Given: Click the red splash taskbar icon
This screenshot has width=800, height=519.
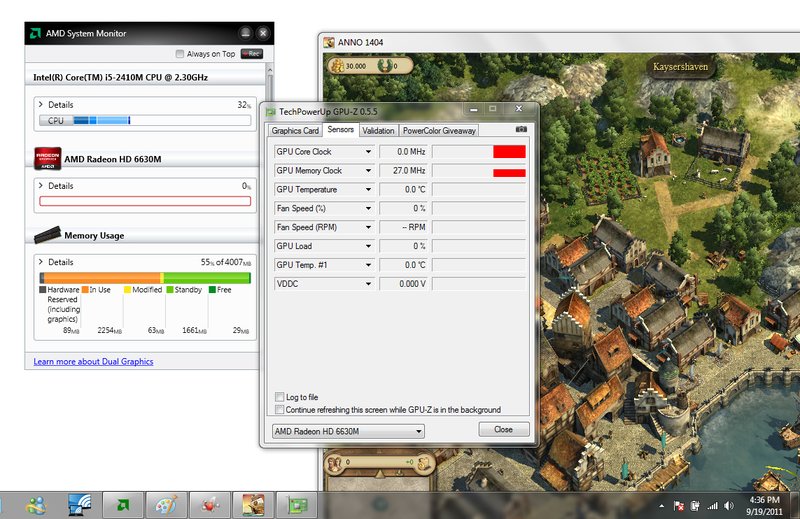Looking at the screenshot, I should 210,505.
